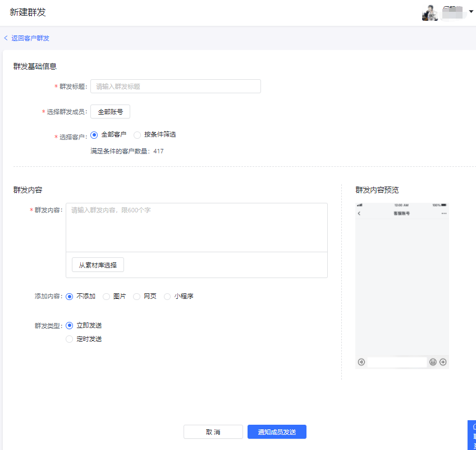Viewport: 476px width, 450px height.
Task: Click the floating blue help widget
Action: point(472,435)
